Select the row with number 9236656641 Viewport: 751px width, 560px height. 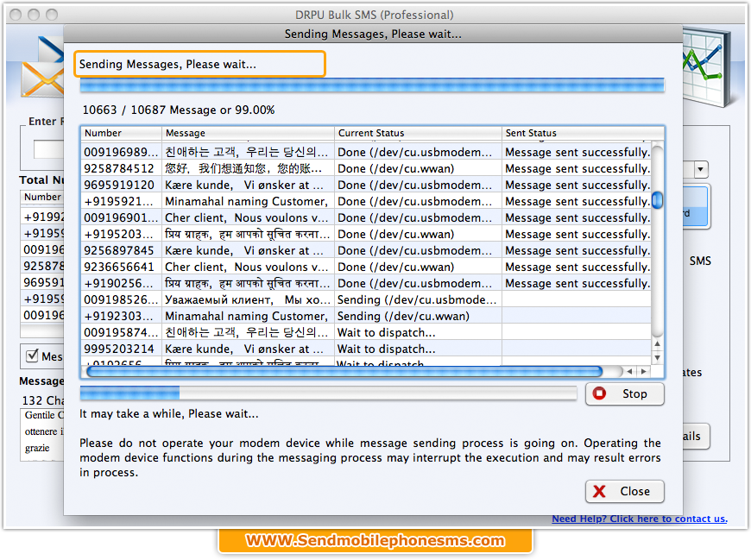(366, 267)
